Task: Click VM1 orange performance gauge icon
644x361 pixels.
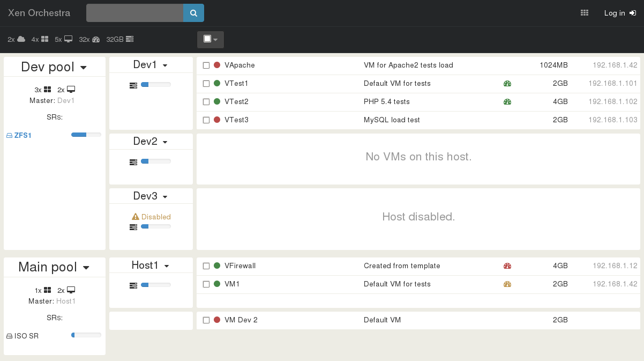Action: coord(507,284)
